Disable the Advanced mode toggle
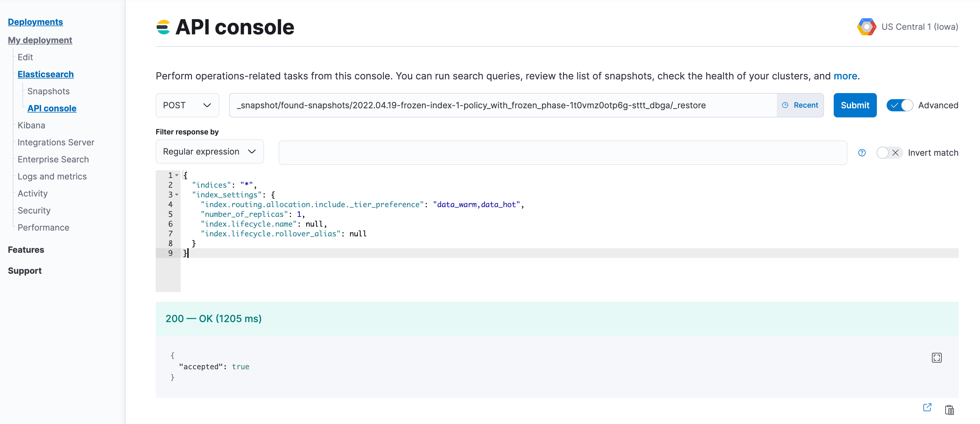 (x=899, y=105)
